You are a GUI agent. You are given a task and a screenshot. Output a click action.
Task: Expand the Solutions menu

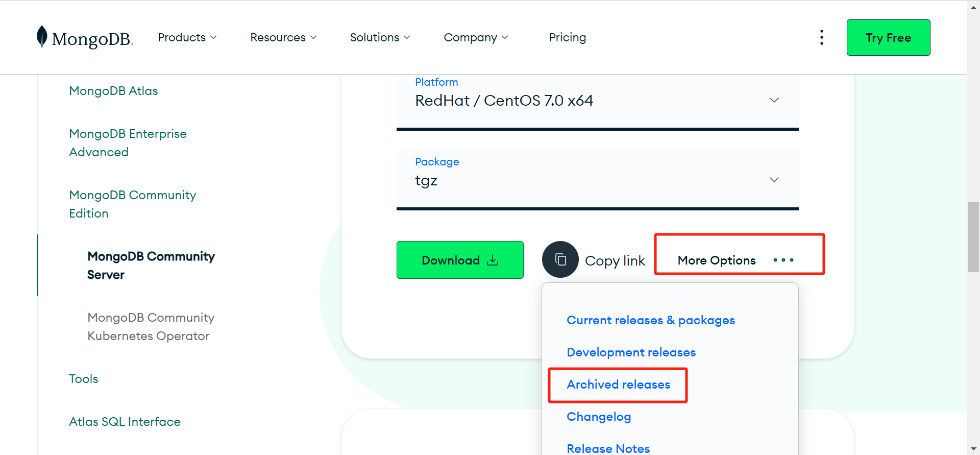(380, 37)
